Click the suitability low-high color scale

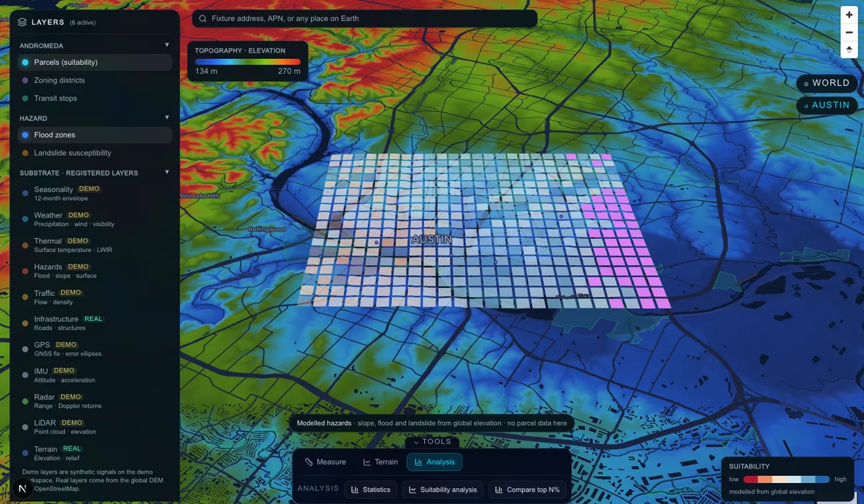[788, 479]
